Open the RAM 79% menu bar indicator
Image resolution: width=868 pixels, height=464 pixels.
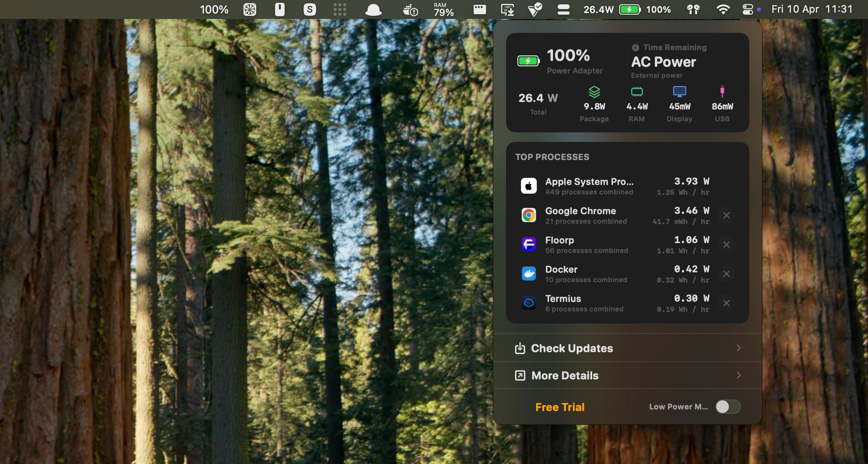click(x=443, y=9)
